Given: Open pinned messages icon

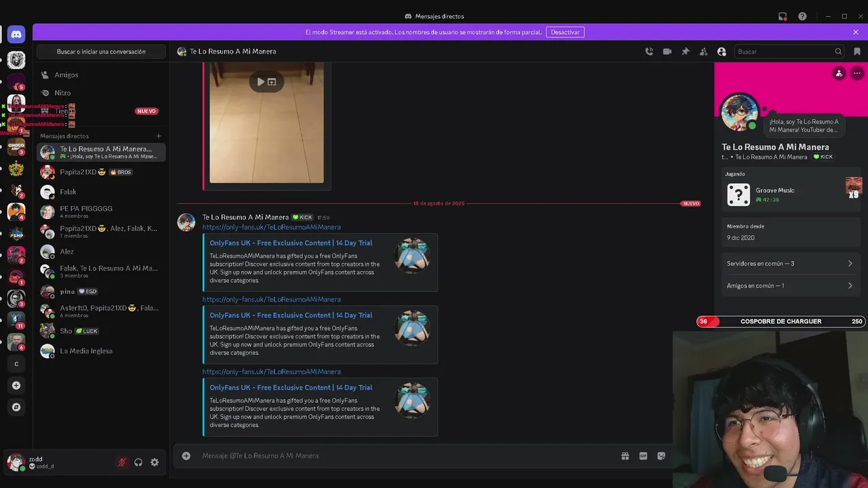Looking at the screenshot, I should pyautogui.click(x=686, y=52).
